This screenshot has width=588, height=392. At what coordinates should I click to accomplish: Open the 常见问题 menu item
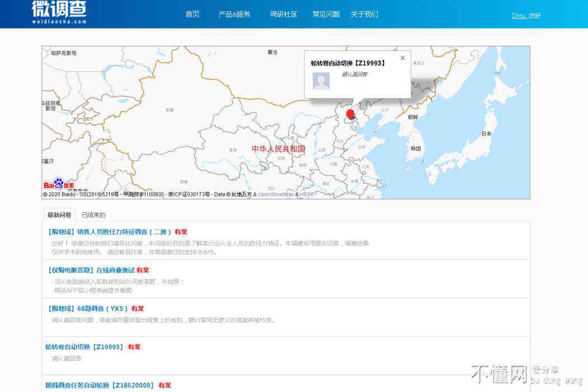(326, 14)
